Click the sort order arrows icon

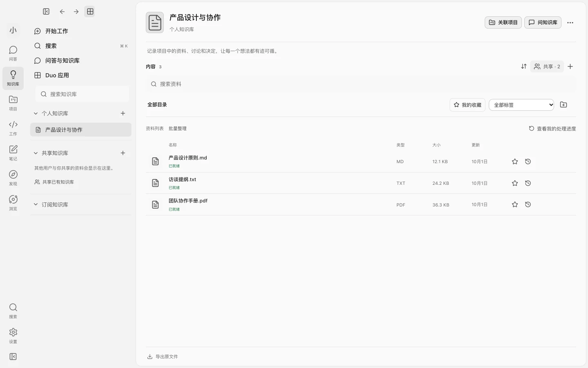(x=524, y=66)
